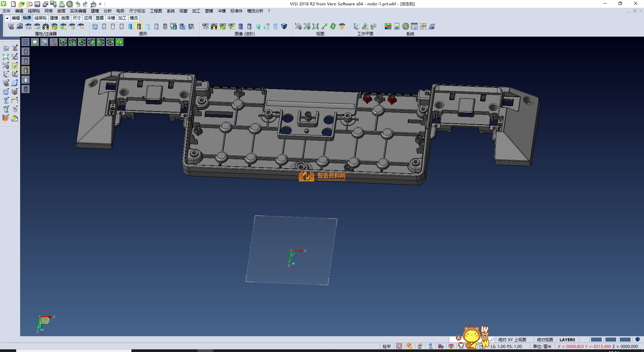This screenshot has height=352, width=644.
Task: Click the 1:1 zoom-to-fit view icon
Action: [316, 26]
